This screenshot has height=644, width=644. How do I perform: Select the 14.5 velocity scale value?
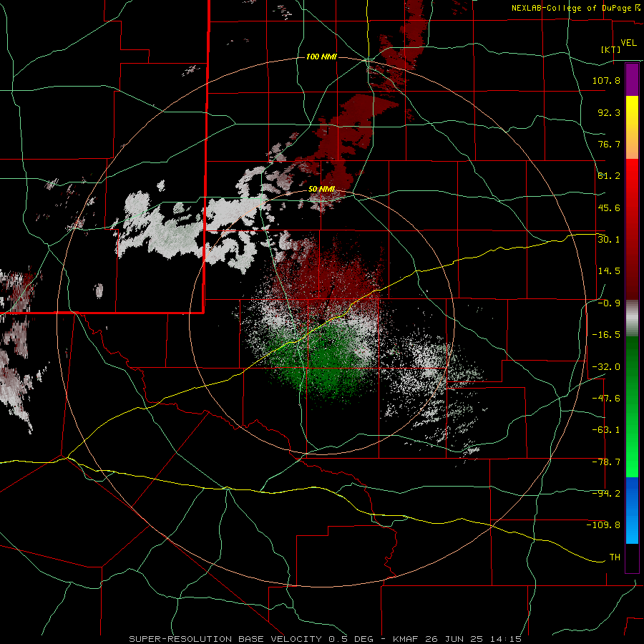click(609, 271)
